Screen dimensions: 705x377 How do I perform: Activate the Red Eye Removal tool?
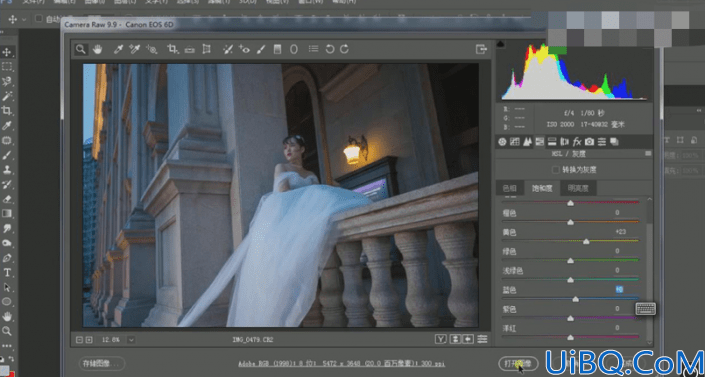coord(244,49)
